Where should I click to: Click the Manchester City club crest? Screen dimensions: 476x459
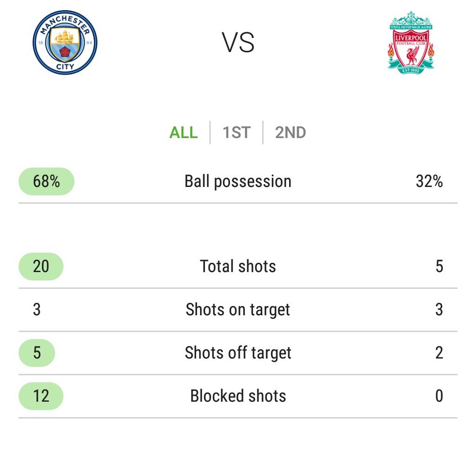click(x=65, y=43)
